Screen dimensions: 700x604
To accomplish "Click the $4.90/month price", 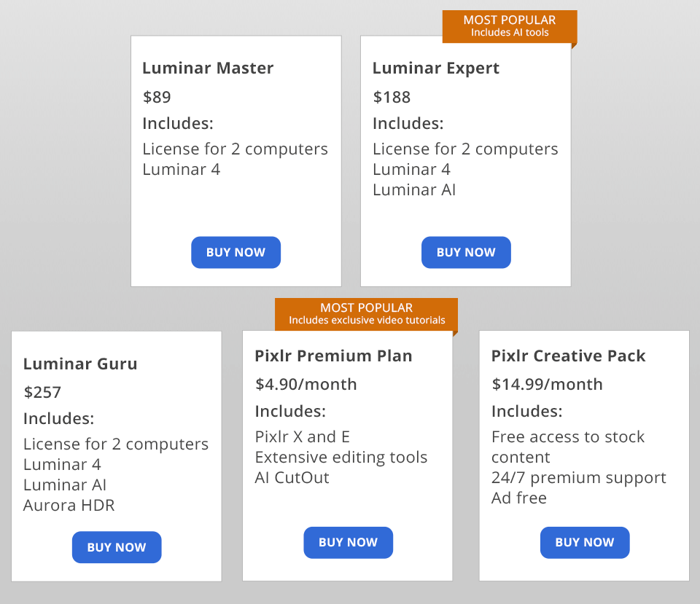I will coord(306,384).
